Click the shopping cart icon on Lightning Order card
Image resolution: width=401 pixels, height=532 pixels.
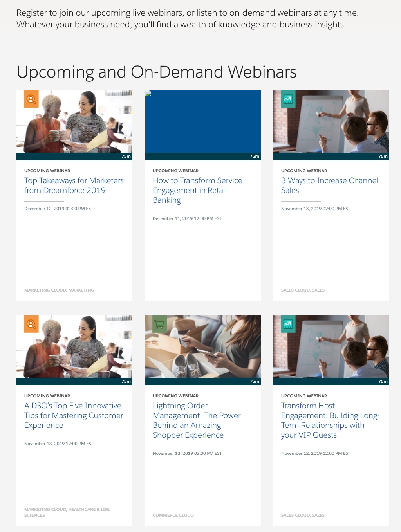160,324
